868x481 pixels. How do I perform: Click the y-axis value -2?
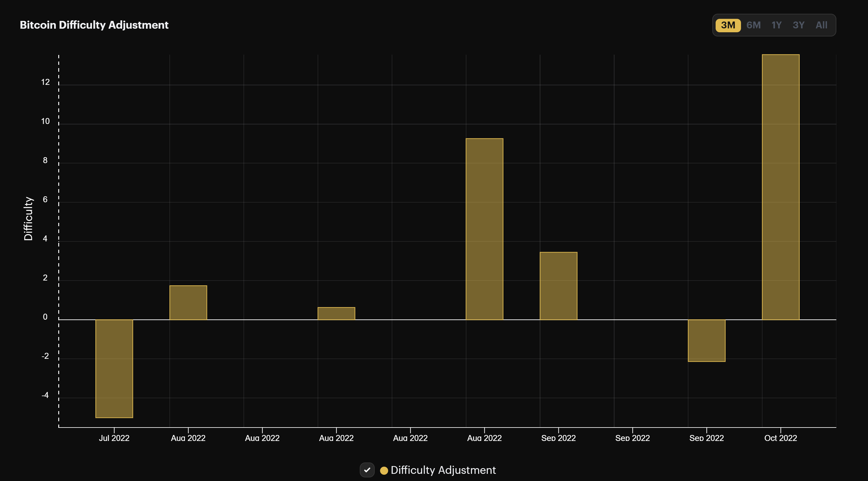coord(45,356)
